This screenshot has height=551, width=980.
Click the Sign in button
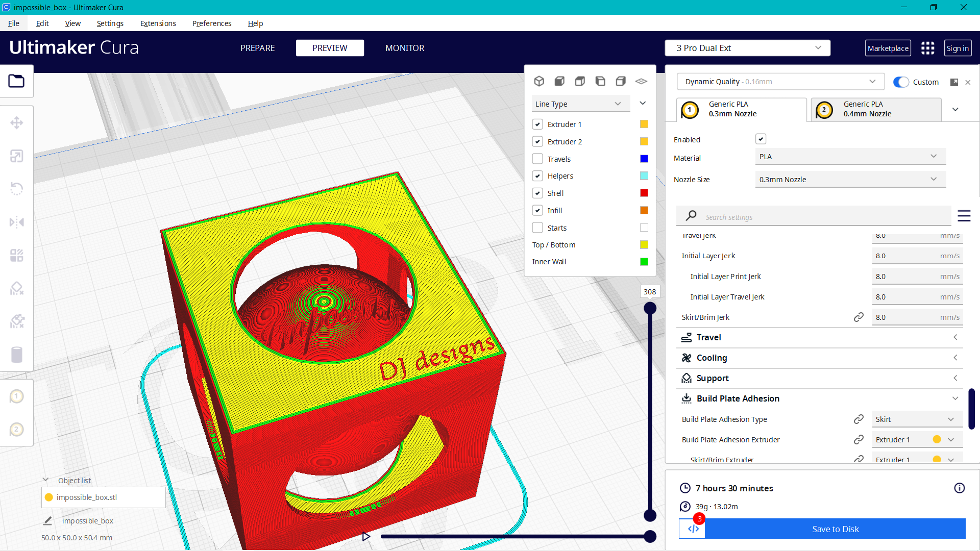[958, 47]
